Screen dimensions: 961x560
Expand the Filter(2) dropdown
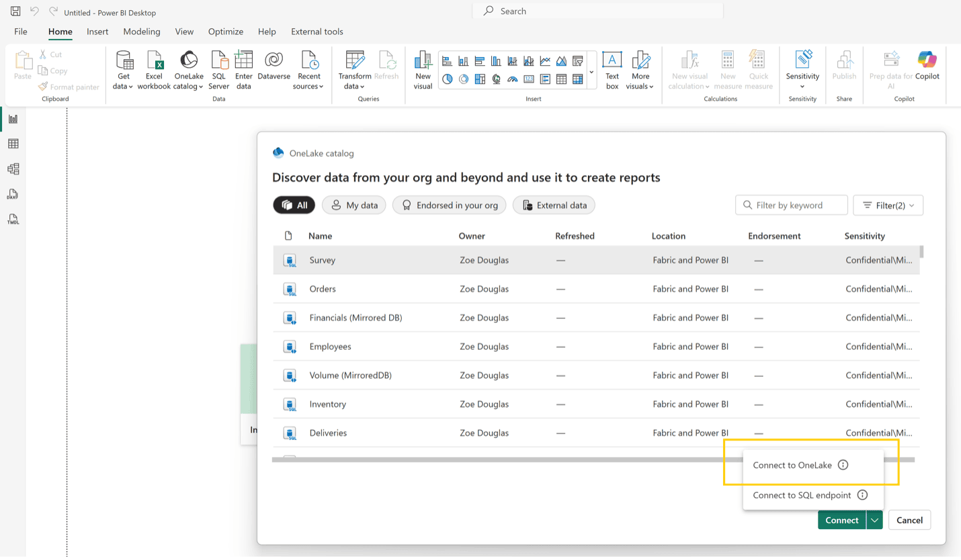(888, 205)
